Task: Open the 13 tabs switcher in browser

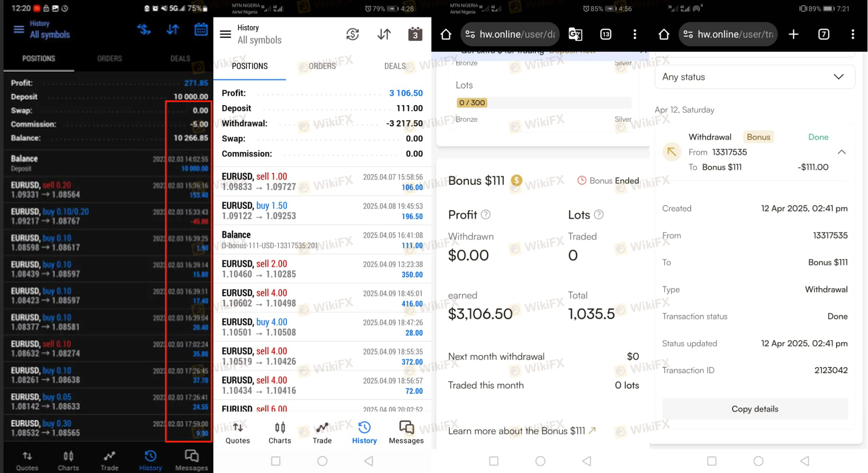Action: point(606,34)
